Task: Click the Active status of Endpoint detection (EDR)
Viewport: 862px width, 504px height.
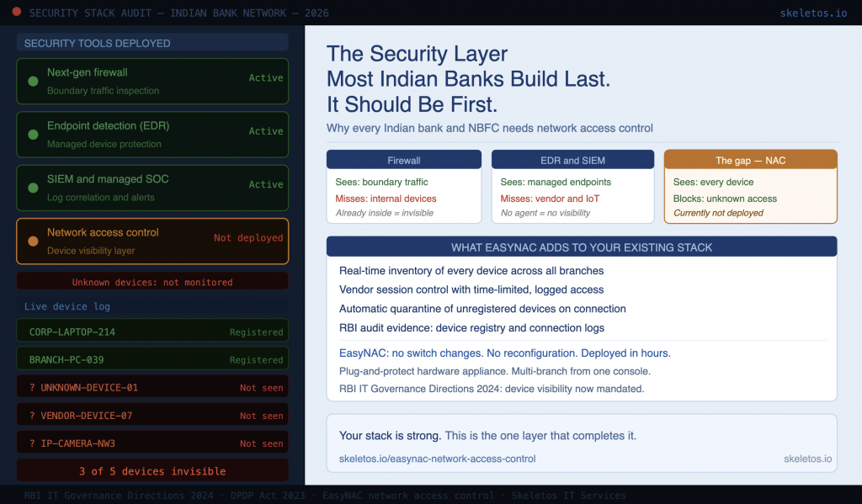Action: [x=266, y=130]
